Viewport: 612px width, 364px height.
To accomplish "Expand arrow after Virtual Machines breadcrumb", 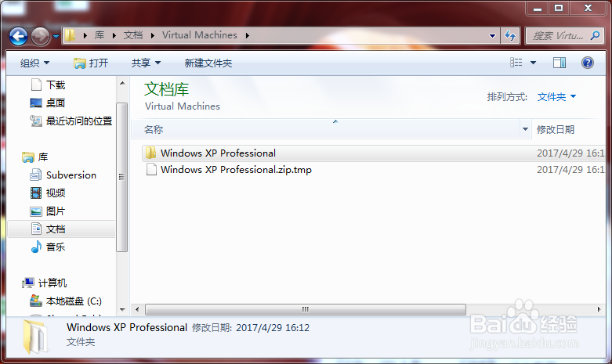I will (247, 35).
